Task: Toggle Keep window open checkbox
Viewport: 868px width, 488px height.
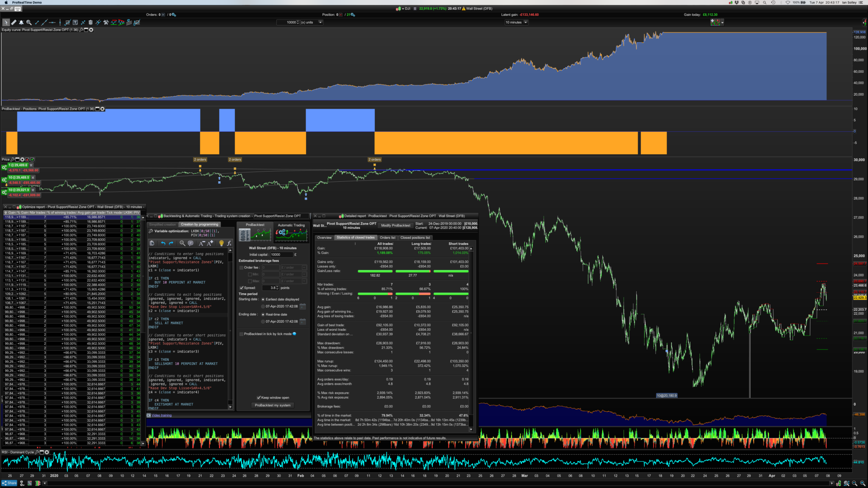Action: 259,397
